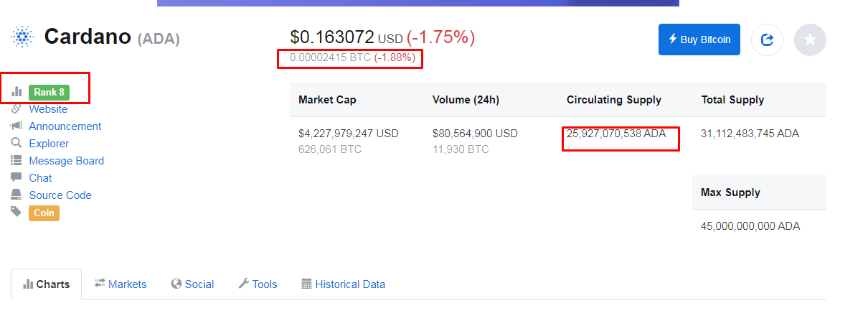The image size is (868, 316).
Task: Click the magnifier Explorer icon
Action: (16, 143)
